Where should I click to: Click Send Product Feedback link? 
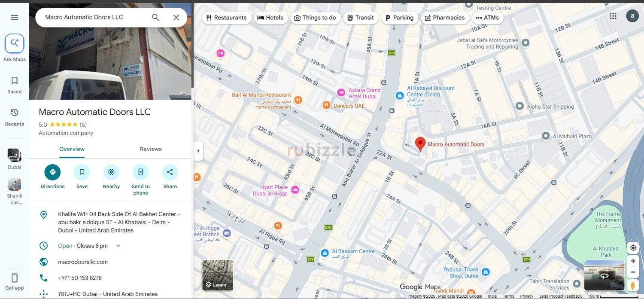(560, 296)
